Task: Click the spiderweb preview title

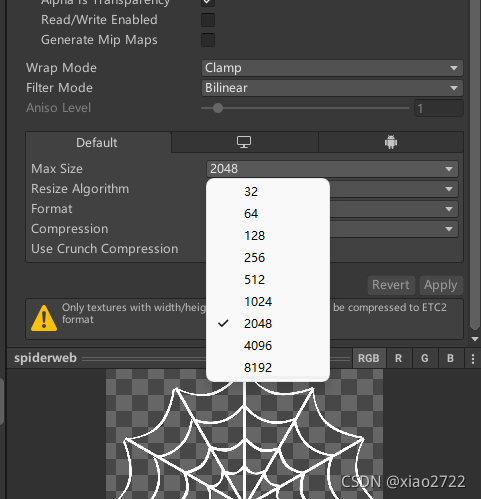Action: 45,358
